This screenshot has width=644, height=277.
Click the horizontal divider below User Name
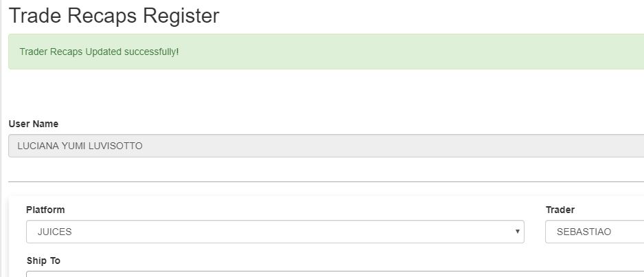[x=325, y=181]
